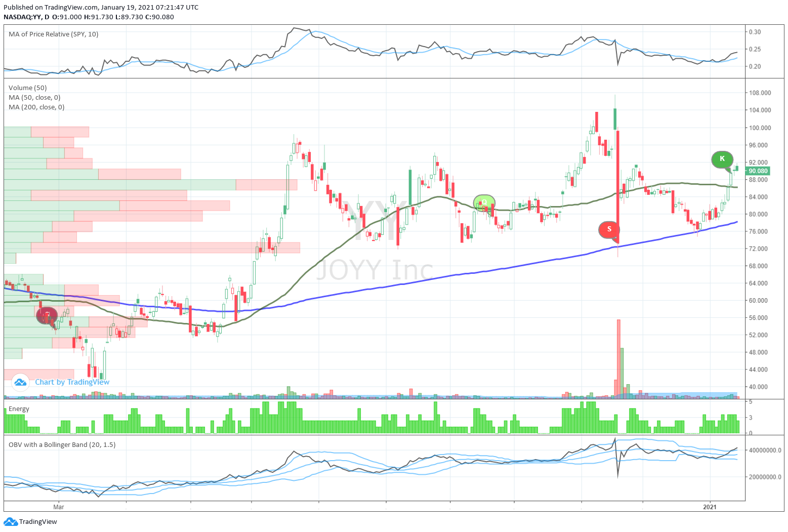The width and height of the screenshot is (788, 532).
Task: Click the Published on TradingView.com timestamp line
Action: (x=101, y=8)
